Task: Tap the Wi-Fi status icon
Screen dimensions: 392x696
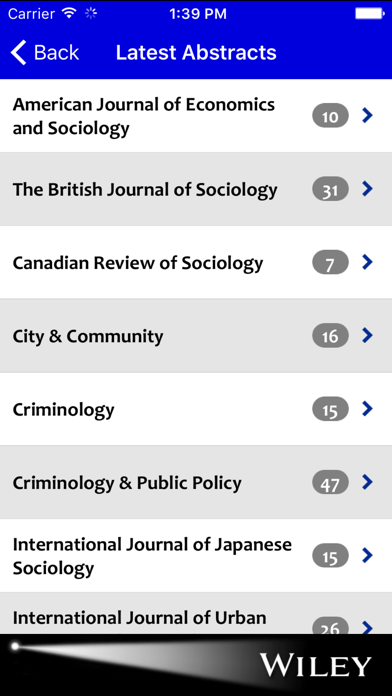Action: click(x=69, y=13)
